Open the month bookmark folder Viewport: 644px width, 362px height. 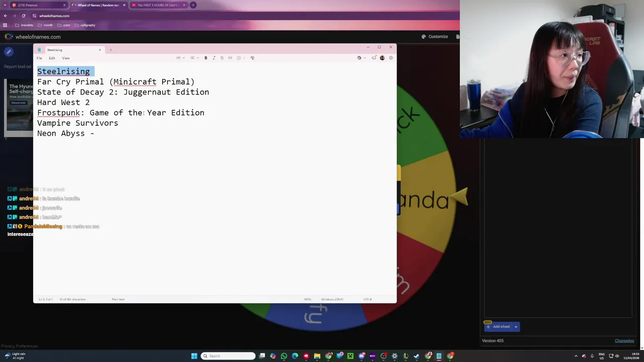tap(45, 25)
